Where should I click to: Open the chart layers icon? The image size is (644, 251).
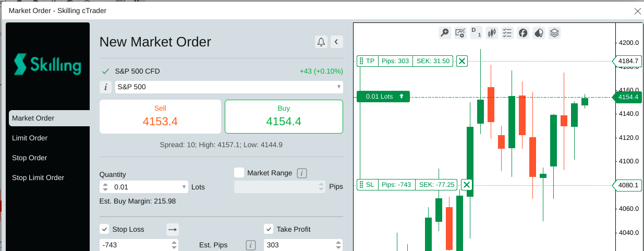554,33
